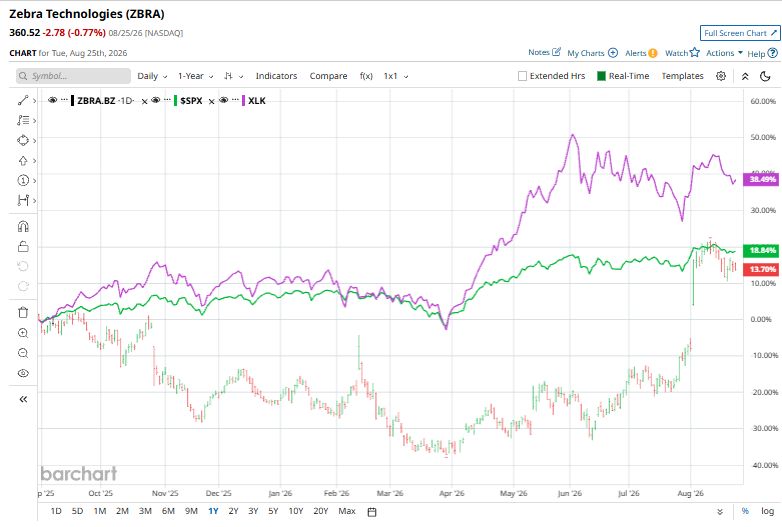Switch to dark mode moon icon

(x=766, y=76)
